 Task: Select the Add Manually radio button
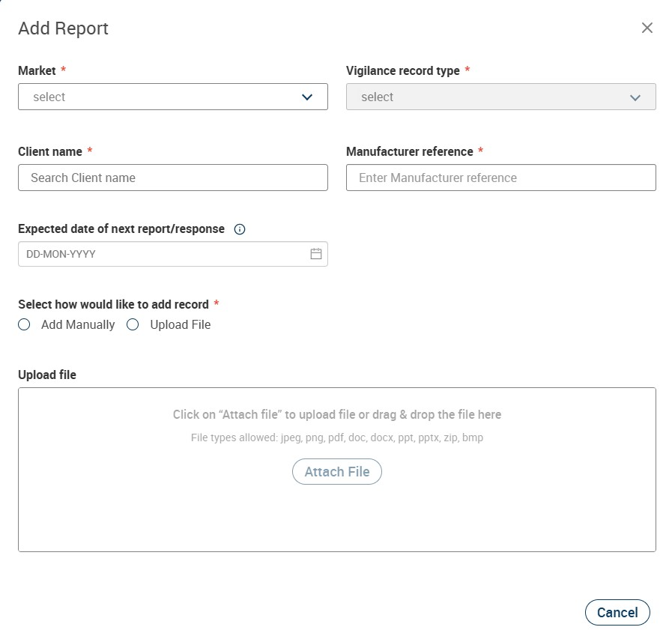point(24,324)
